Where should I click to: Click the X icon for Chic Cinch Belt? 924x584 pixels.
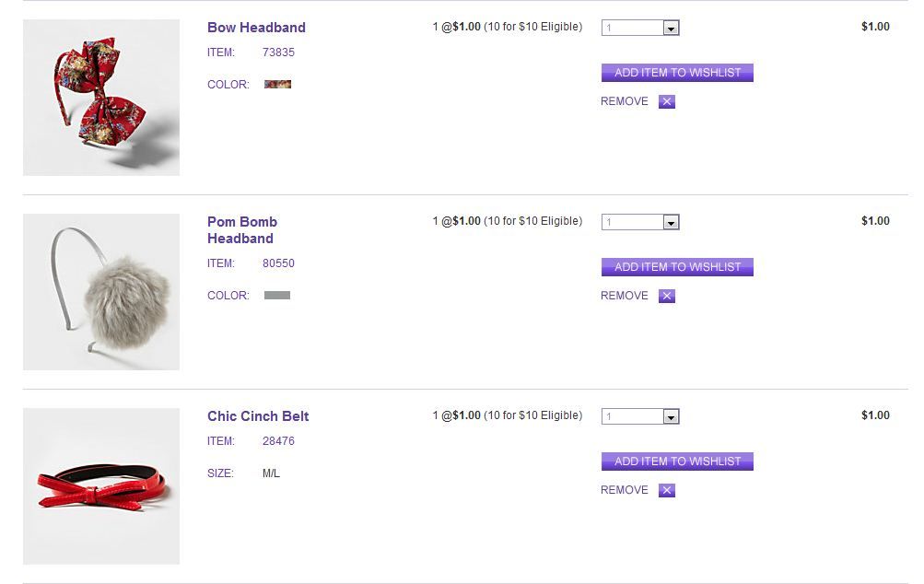point(667,490)
